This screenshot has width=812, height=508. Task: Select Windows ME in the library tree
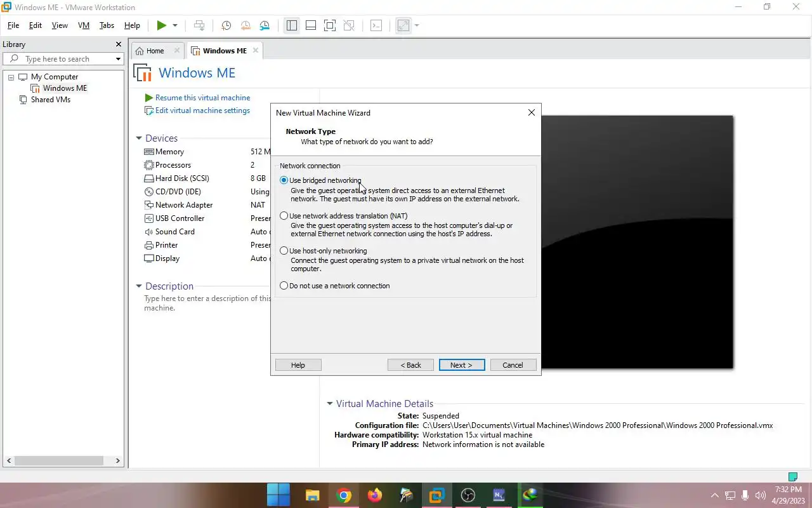tap(65, 88)
